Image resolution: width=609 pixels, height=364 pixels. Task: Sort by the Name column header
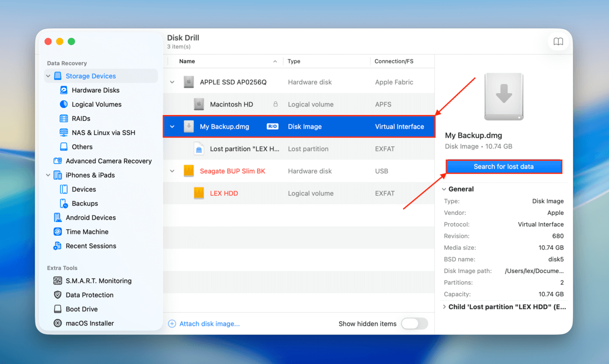pos(187,61)
